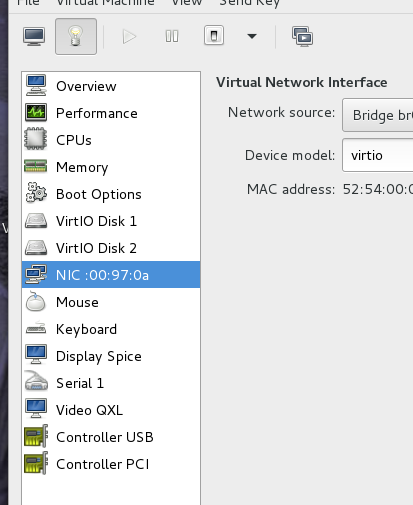Click the shutdown power button

pos(214,36)
